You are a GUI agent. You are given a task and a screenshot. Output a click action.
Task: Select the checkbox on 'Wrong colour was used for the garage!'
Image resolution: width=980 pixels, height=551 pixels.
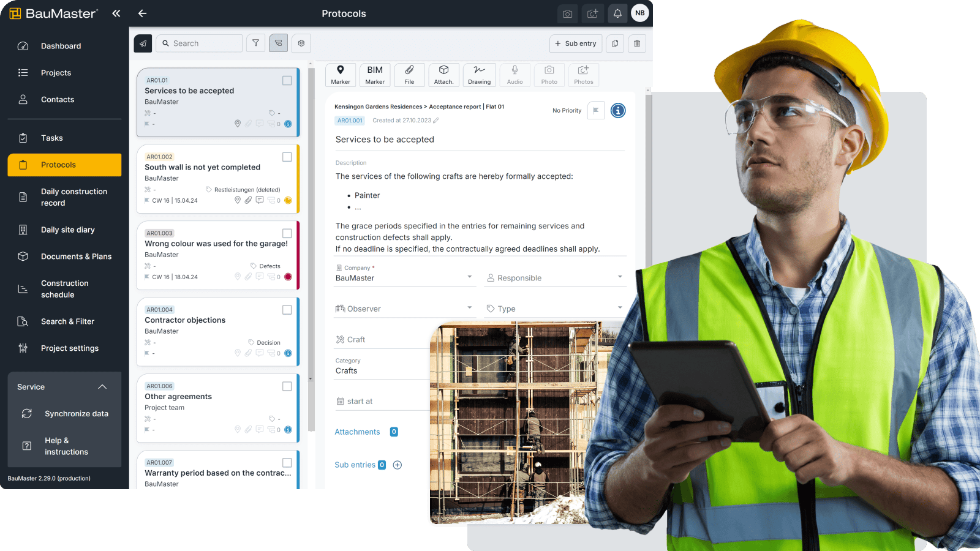(287, 233)
